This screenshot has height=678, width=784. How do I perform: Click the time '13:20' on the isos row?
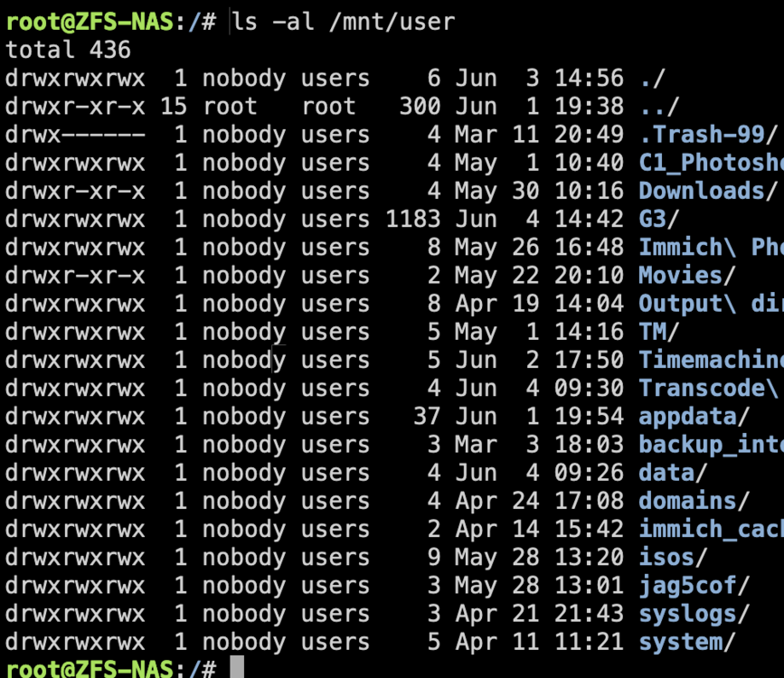pos(590,558)
